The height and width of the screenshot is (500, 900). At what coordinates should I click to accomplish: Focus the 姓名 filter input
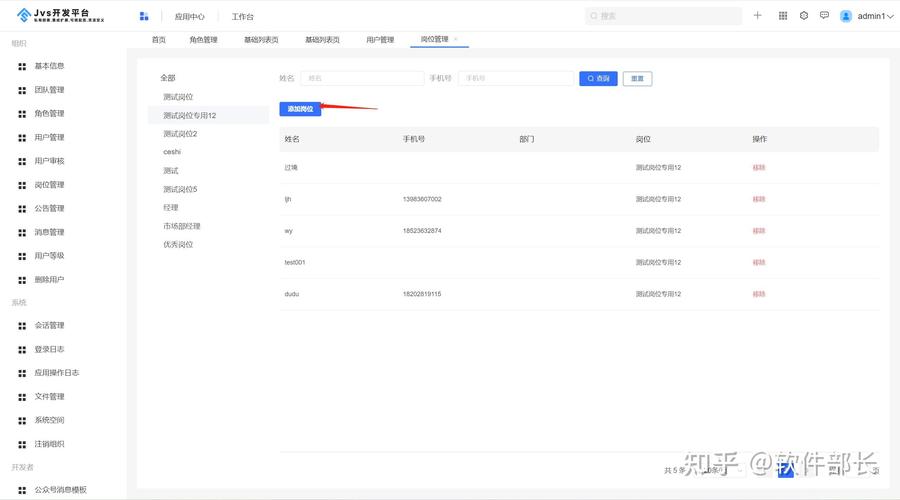[363, 78]
